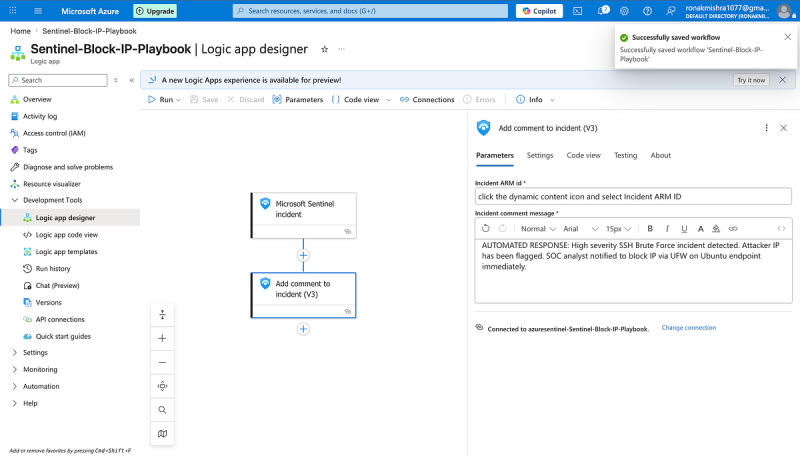800x456 pixels.
Task: Open the hamburger portal menu
Action: (38, 11)
